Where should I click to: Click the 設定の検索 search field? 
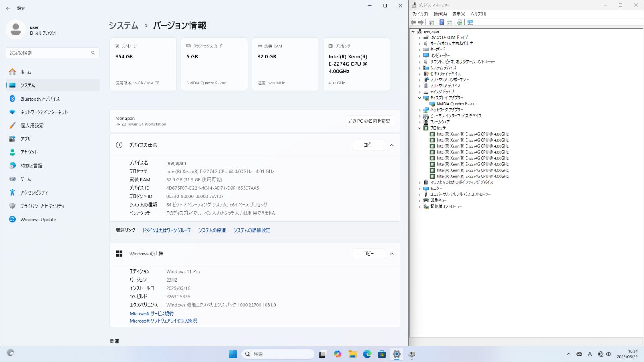pyautogui.click(x=53, y=53)
